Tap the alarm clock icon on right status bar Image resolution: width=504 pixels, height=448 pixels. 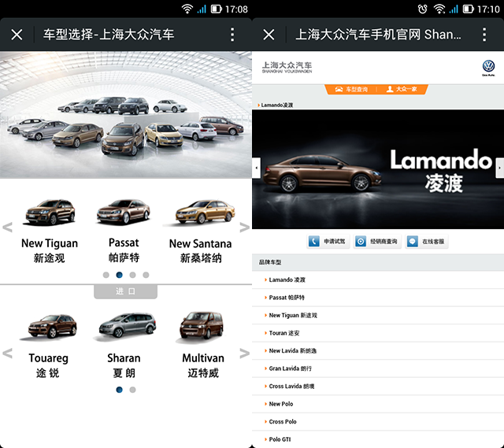422,9
